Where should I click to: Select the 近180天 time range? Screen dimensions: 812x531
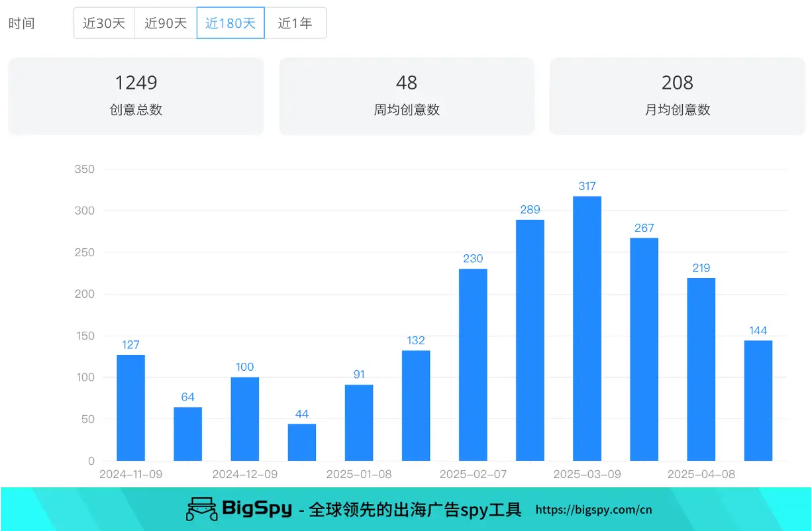pos(230,23)
